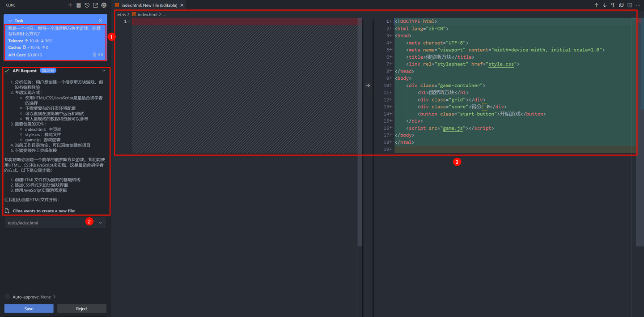Click the meta charset code line
This screenshot has height=317, width=644.
click(x=437, y=43)
